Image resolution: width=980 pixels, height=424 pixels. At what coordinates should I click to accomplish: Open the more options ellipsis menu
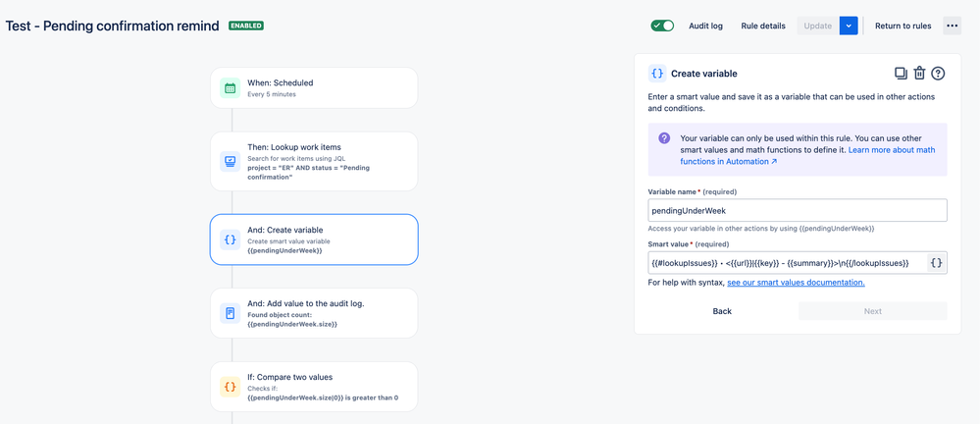pyautogui.click(x=952, y=26)
